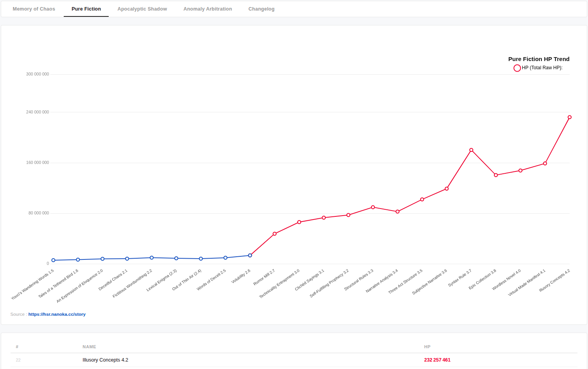Pick the Clichéd Sayings 3.1 data point

(324, 218)
